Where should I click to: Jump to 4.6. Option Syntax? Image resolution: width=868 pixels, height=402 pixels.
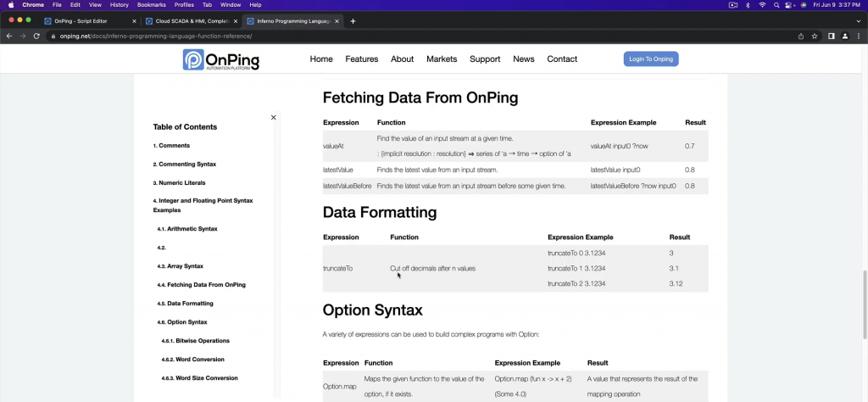pos(182,322)
